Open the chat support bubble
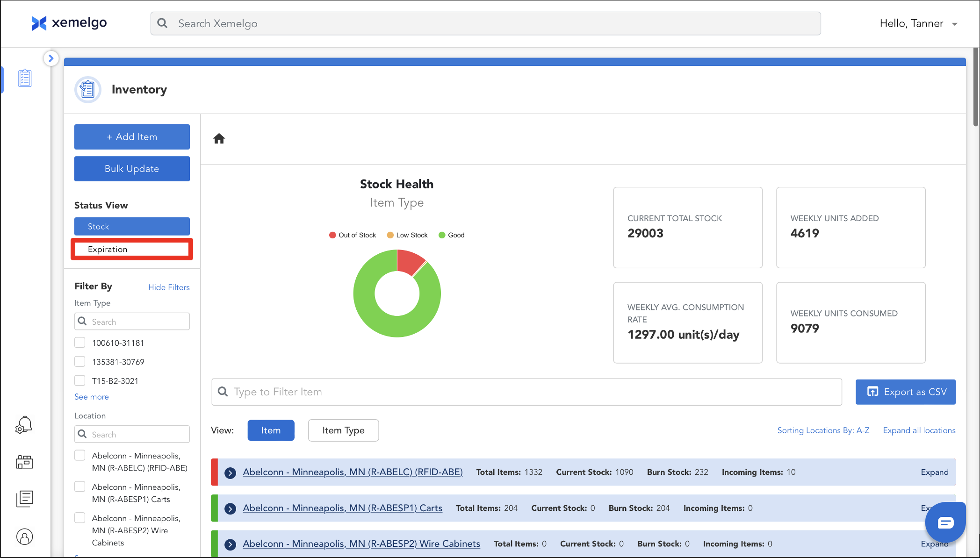The width and height of the screenshot is (980, 558). (x=945, y=522)
